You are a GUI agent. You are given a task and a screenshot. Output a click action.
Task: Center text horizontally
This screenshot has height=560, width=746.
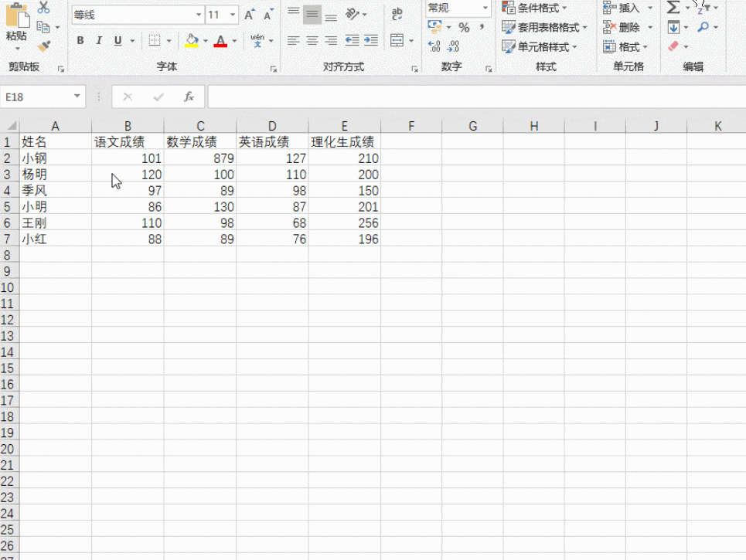tap(312, 41)
